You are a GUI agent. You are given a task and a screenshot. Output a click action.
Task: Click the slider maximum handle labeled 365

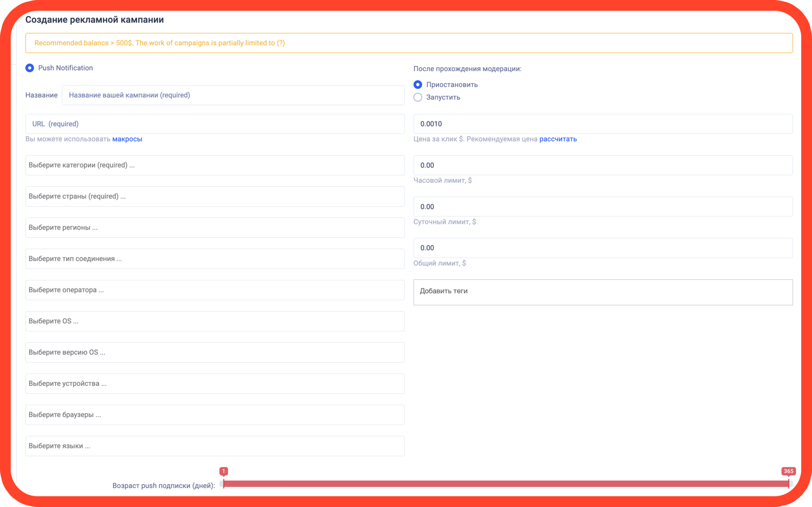click(x=788, y=471)
